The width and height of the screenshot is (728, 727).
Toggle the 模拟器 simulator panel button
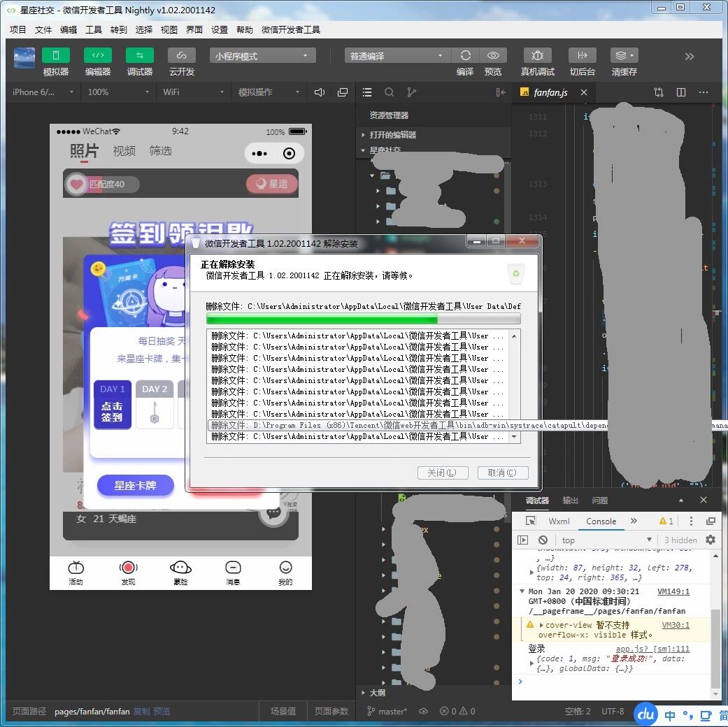coord(56,56)
